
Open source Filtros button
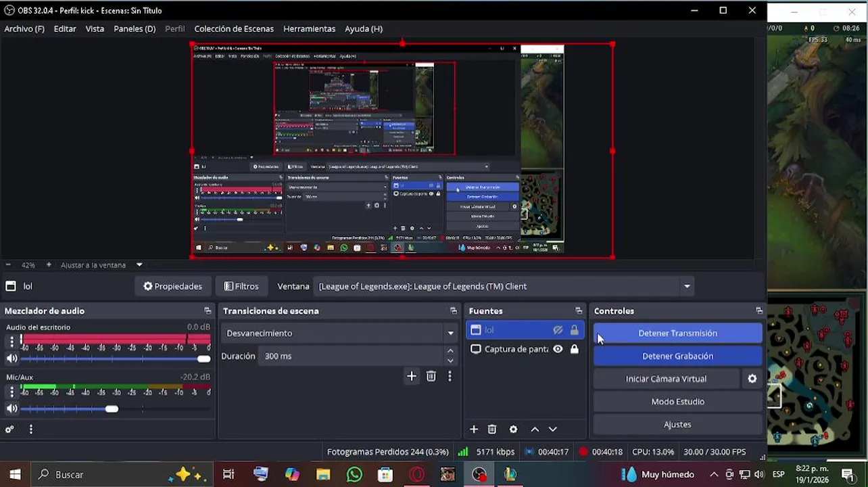[241, 286]
